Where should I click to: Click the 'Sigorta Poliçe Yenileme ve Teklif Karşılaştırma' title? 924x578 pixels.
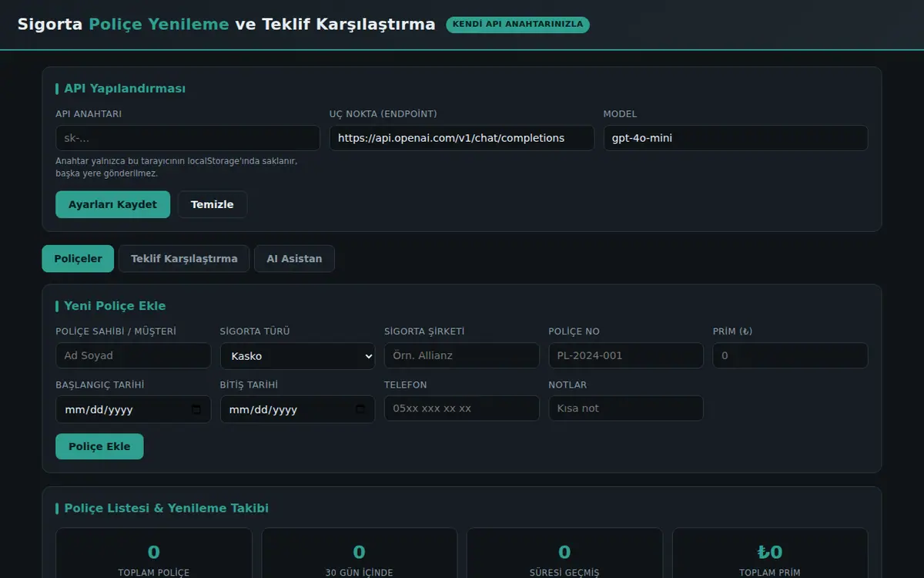tap(226, 24)
